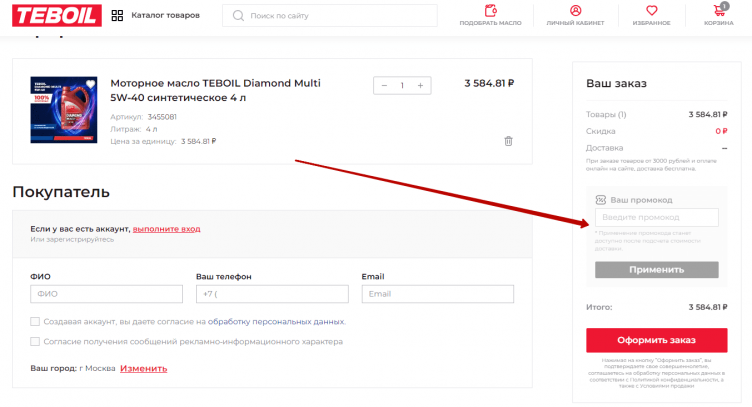Click the red Оформить заказ button
This screenshot has height=407, width=752.
coord(656,339)
